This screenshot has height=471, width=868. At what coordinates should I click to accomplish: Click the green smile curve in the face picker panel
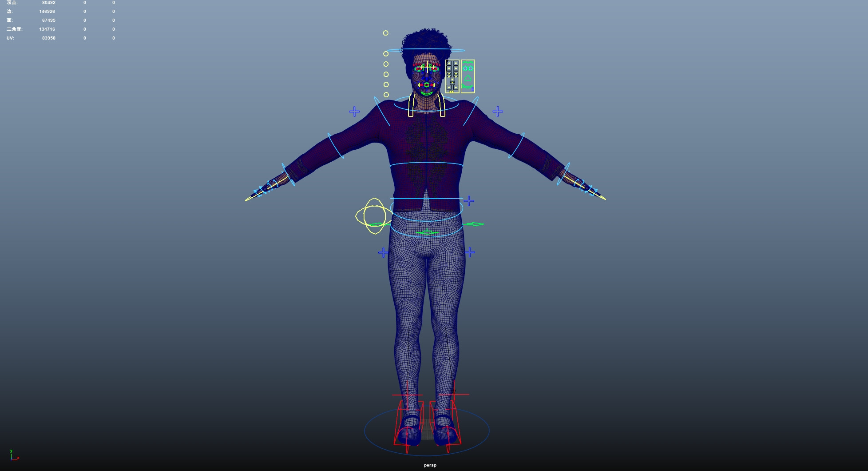[x=467, y=86]
